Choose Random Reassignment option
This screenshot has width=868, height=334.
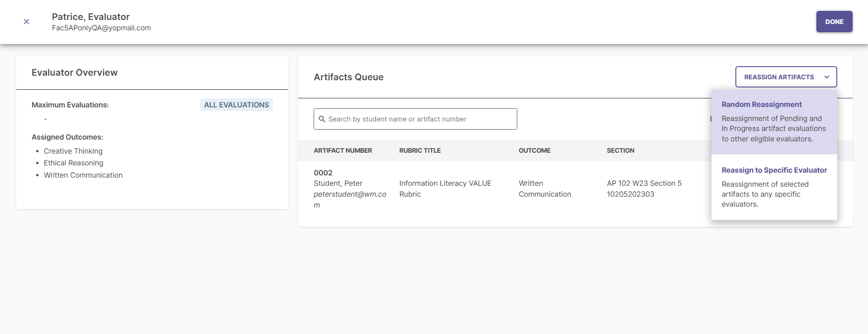point(774,121)
